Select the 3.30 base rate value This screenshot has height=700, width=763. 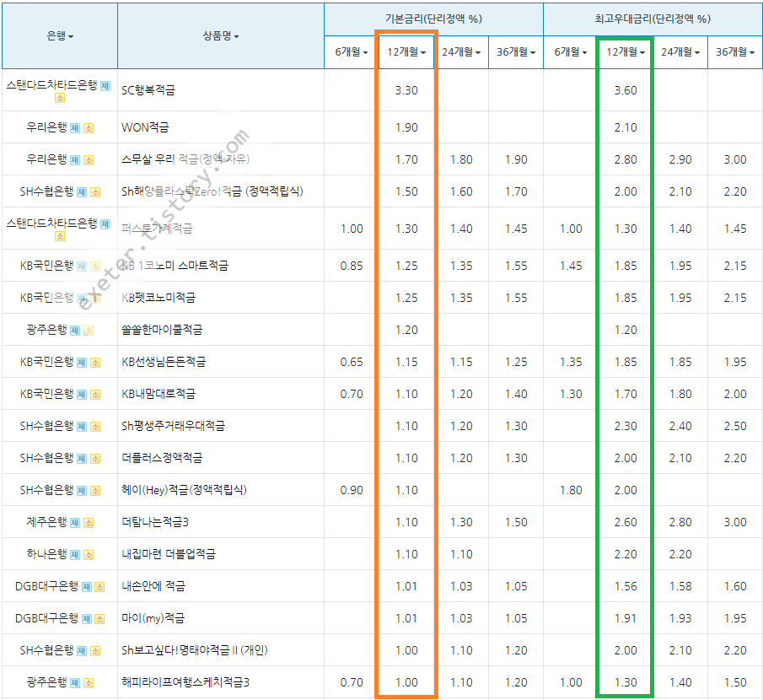[406, 90]
